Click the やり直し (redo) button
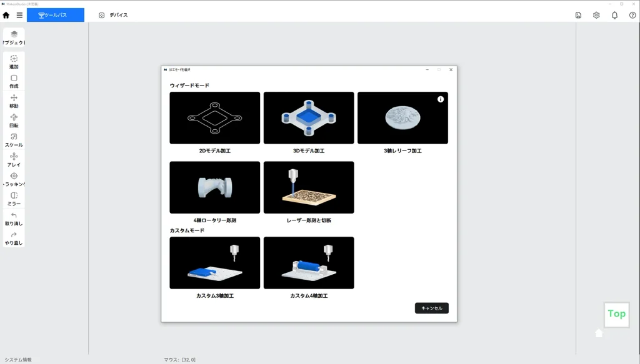This screenshot has width=640, height=364. coord(14,238)
